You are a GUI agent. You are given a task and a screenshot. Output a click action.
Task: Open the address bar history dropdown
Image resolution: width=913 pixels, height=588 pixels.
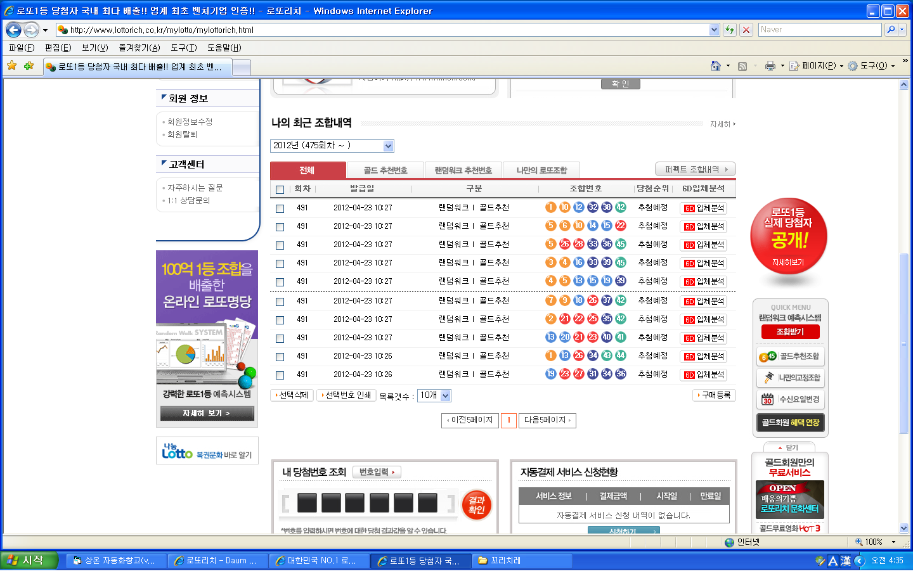[714, 30]
